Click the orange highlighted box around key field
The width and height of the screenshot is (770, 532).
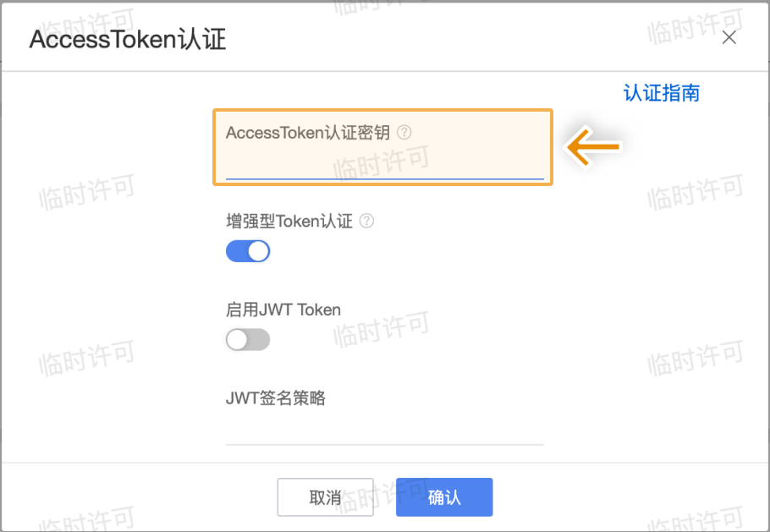tap(383, 147)
